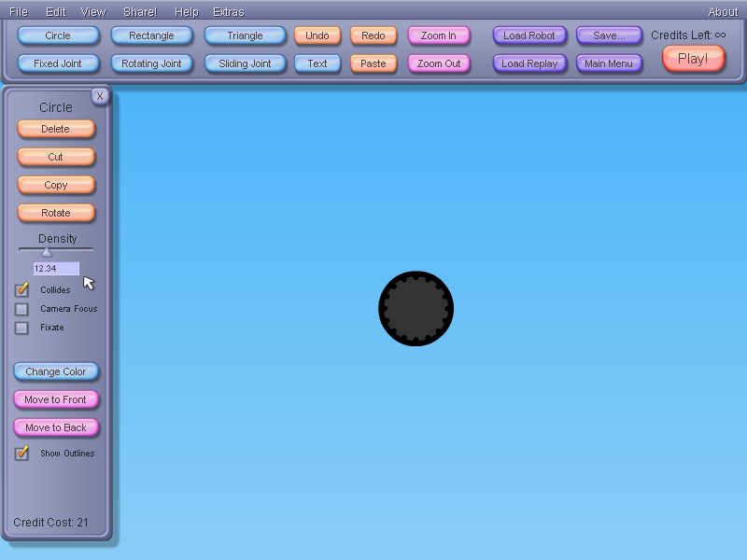Delete the selected circle
Viewport: 747px width, 560px height.
click(56, 129)
